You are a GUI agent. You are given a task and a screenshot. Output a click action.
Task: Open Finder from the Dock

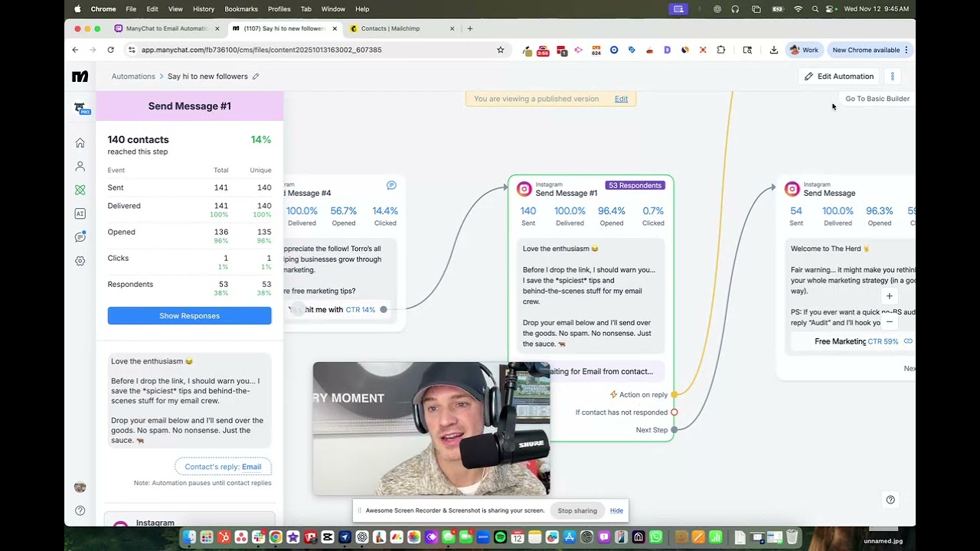(x=189, y=537)
